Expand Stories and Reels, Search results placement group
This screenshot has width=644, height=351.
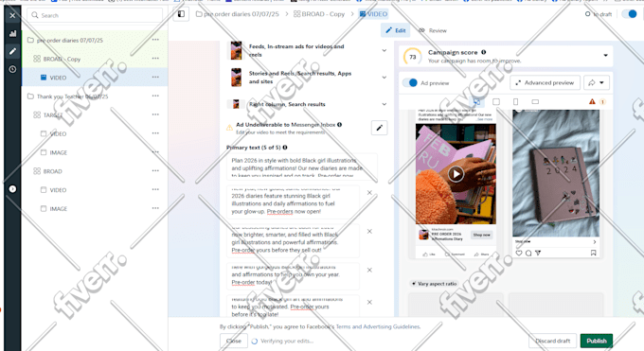(x=384, y=78)
